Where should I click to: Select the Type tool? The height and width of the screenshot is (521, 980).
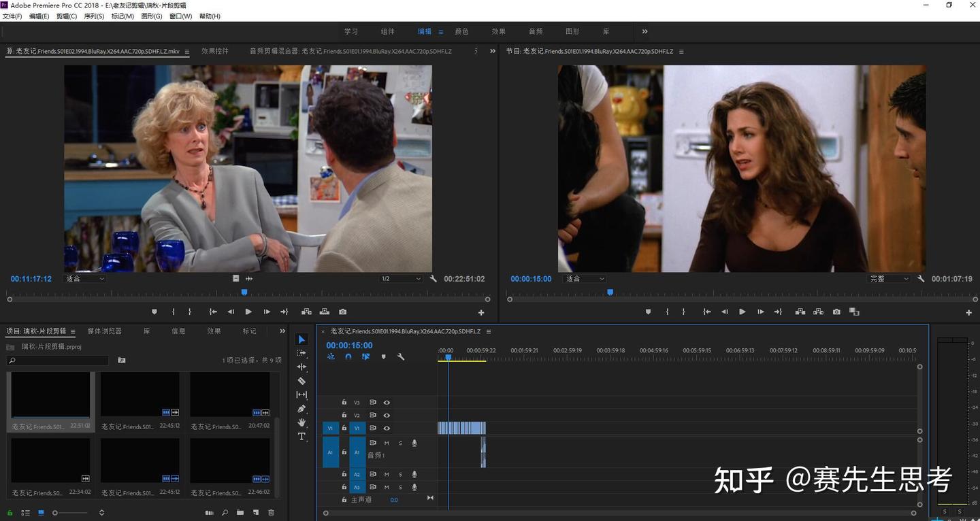pos(302,437)
